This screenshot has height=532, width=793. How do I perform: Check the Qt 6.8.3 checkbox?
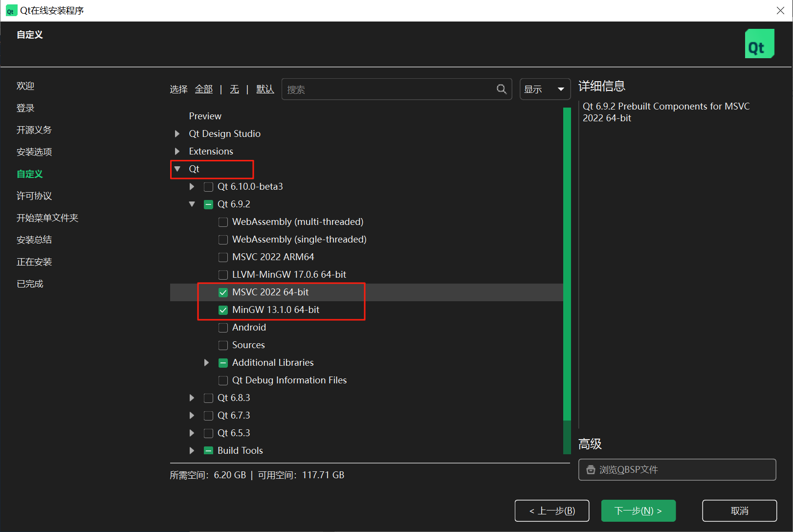click(208, 398)
